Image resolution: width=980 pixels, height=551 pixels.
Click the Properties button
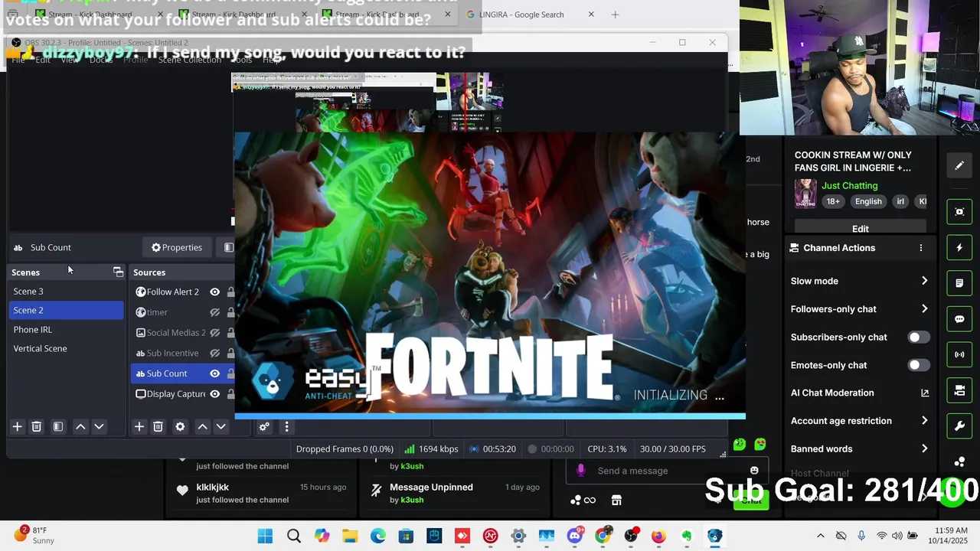pyautogui.click(x=177, y=247)
